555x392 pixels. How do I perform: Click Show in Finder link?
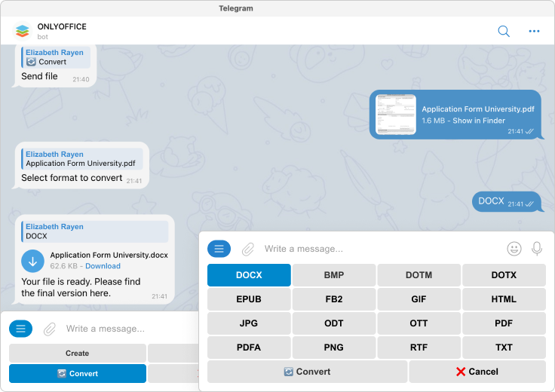coord(479,121)
